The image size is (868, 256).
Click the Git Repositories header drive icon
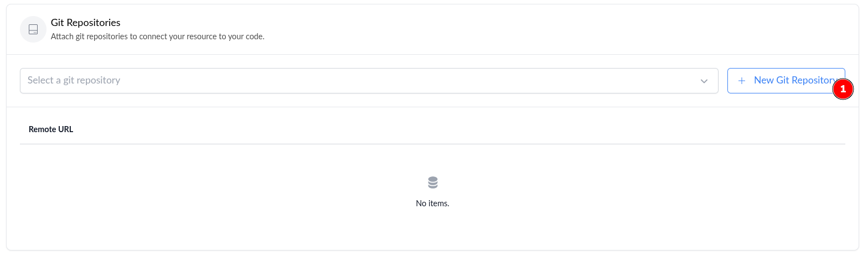pos(33,29)
